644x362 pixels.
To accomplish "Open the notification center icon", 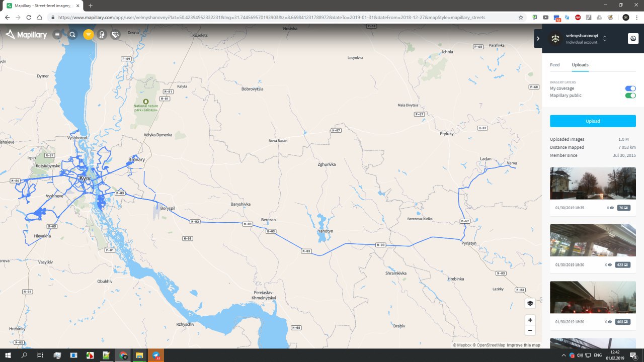I will tap(634, 355).
